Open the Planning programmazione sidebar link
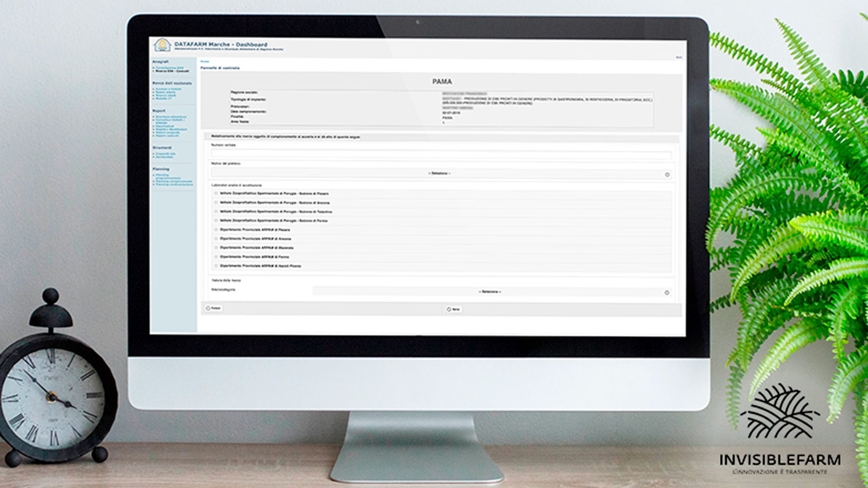 coord(168,177)
